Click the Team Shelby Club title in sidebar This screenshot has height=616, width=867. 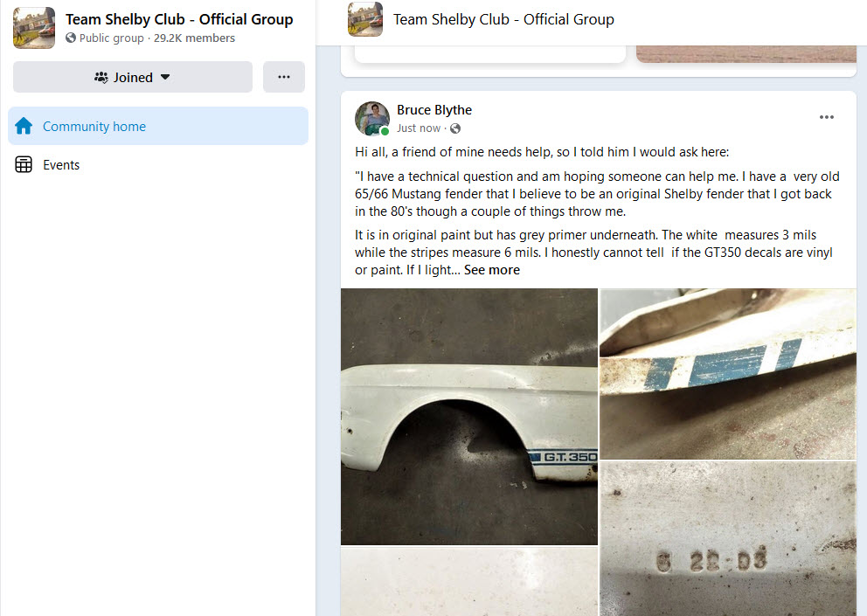[x=179, y=19]
